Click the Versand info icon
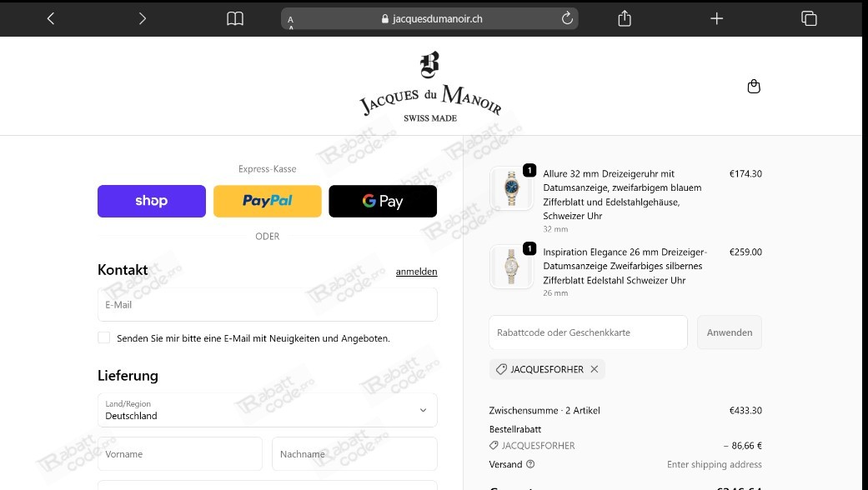The image size is (868, 490). pos(532,464)
